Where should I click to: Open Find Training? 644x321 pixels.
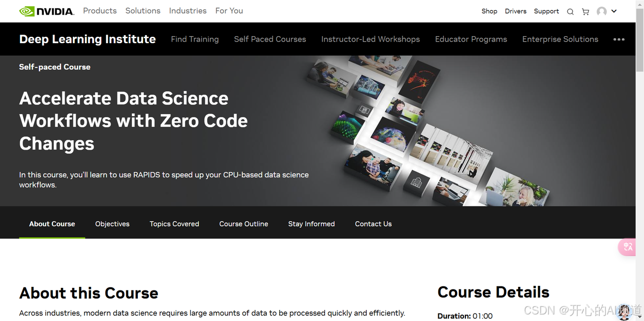[x=195, y=39]
